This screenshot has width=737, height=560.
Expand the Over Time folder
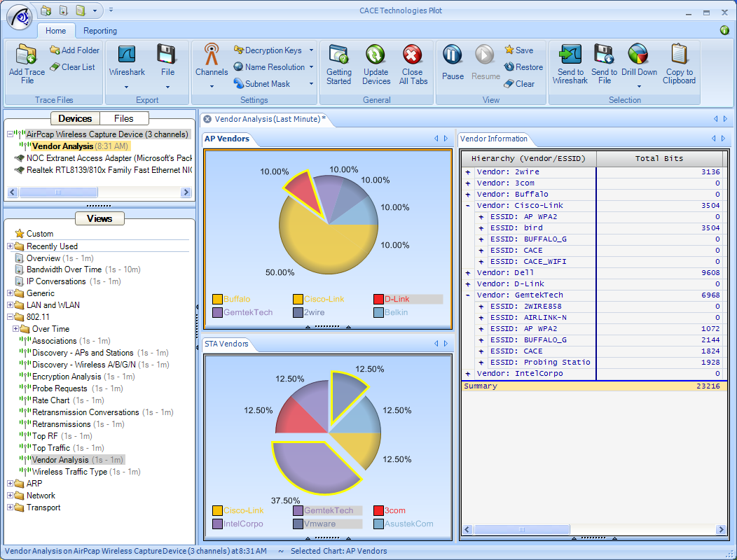coord(15,329)
